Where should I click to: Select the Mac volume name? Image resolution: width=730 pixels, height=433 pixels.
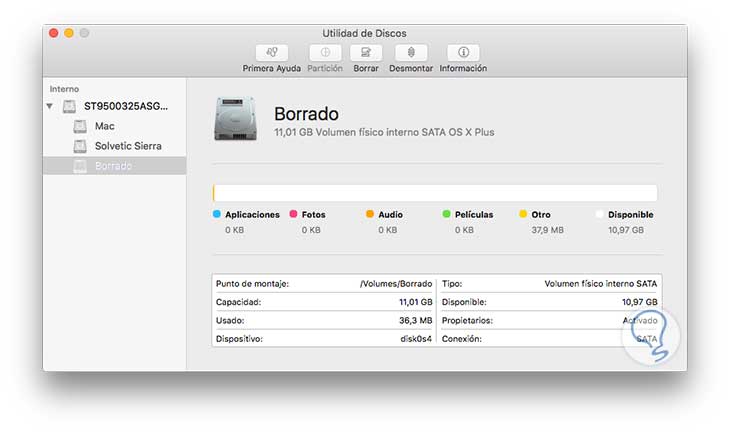pos(105,126)
